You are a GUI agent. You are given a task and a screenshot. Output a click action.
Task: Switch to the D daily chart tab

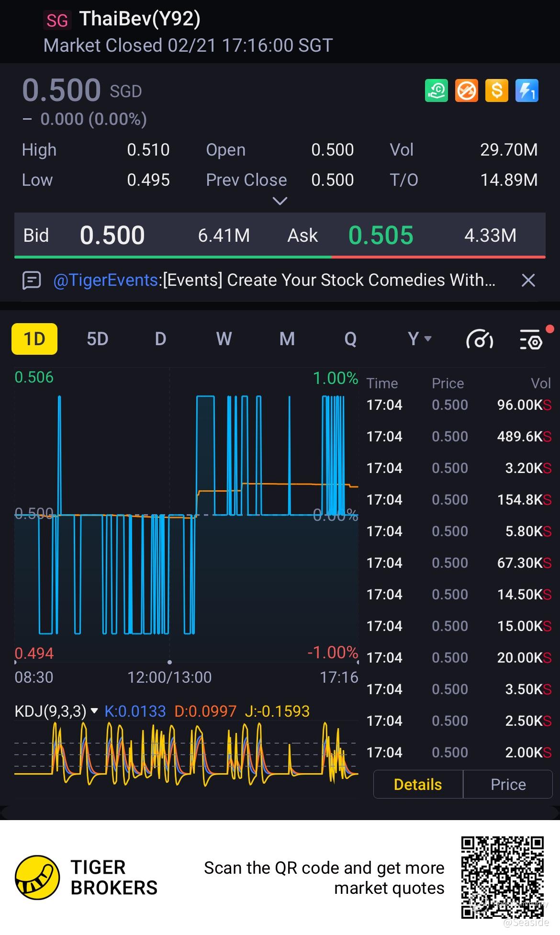point(160,339)
